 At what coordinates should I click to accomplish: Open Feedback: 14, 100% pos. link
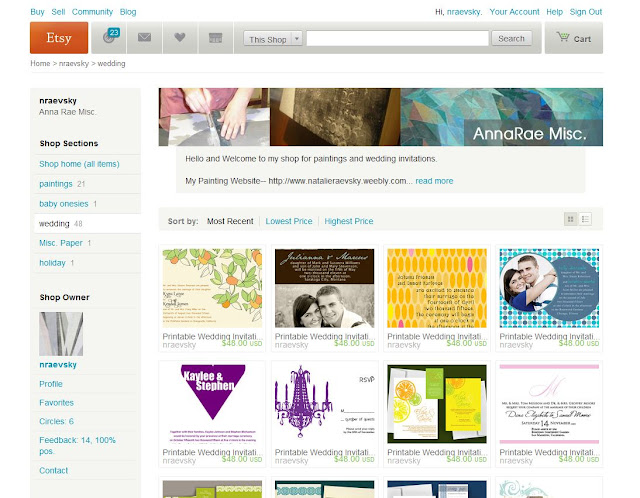pos(77,445)
